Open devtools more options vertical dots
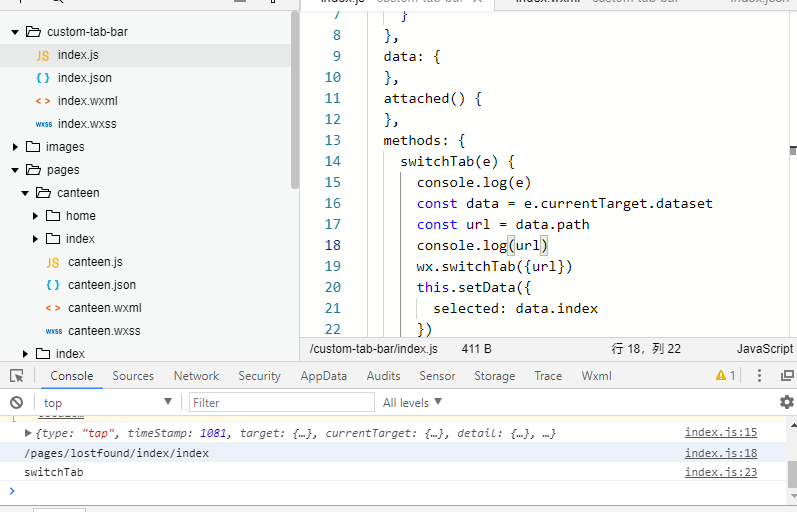The height and width of the screenshot is (512, 797). tap(759, 376)
